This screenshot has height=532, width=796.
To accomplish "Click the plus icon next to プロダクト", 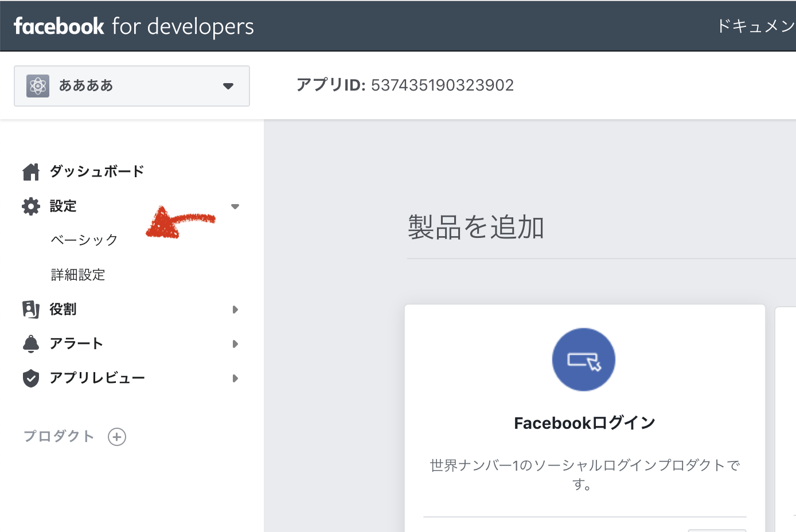I will click(117, 436).
